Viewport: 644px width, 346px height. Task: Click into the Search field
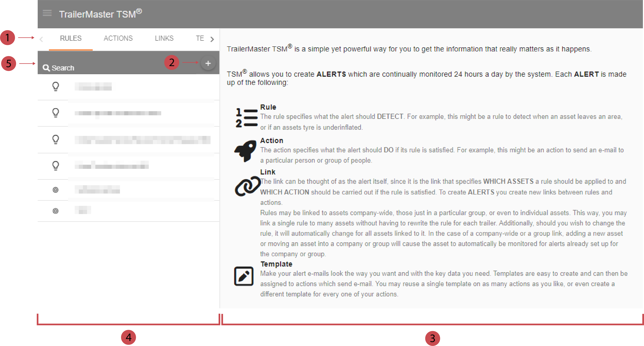(x=100, y=68)
